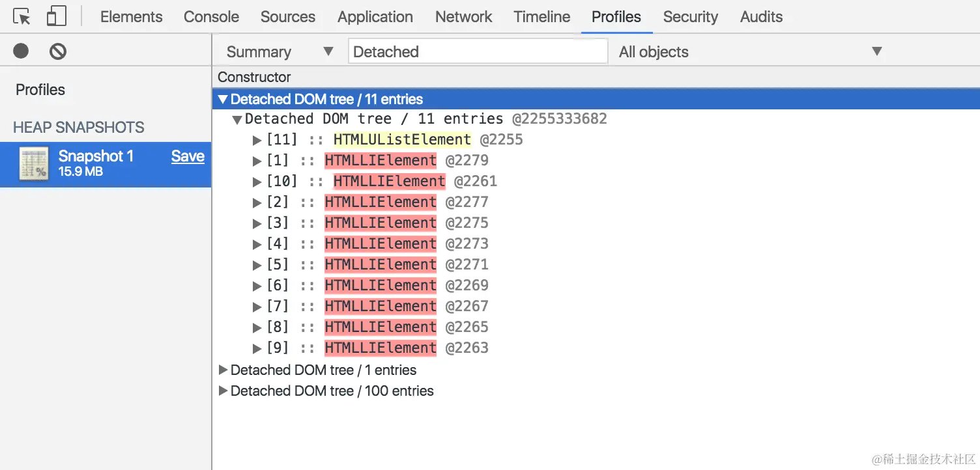
Task: Click the object id @2255
Action: click(502, 139)
